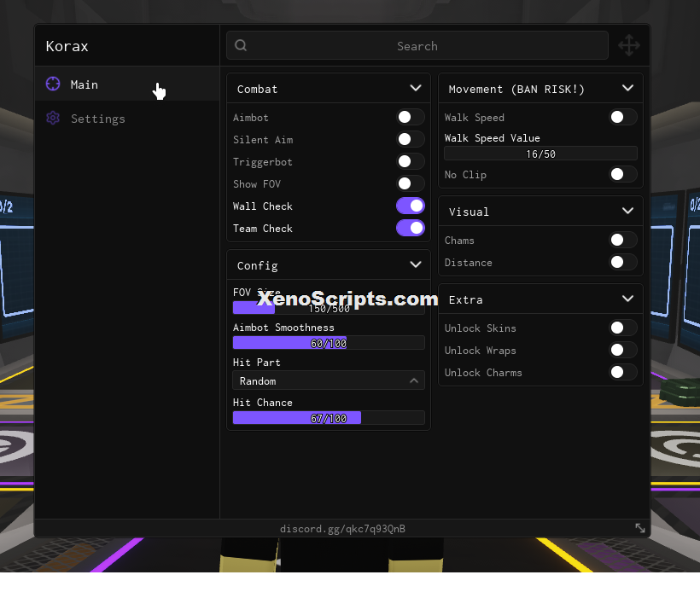Click the resize corner arrow icon
Viewport: 700px width, 598px height.
pos(640,528)
